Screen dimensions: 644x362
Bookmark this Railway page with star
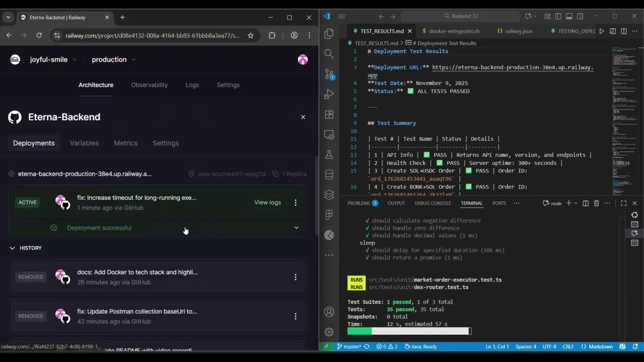pos(251,35)
